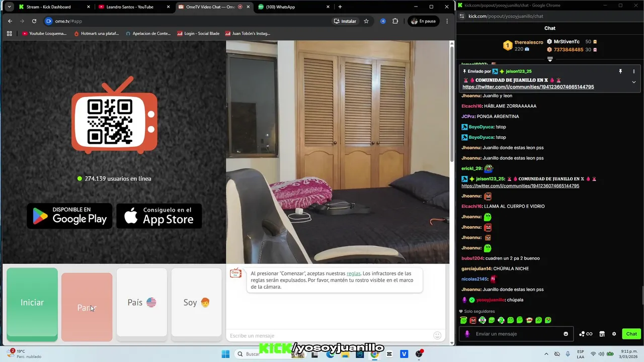
Task: Open the Soy gender selector
Action: (196, 302)
